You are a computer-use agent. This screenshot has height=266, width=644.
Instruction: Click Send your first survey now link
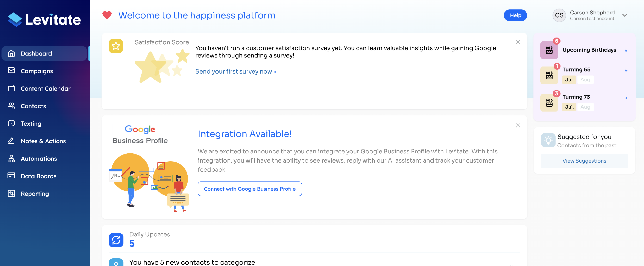(235, 72)
